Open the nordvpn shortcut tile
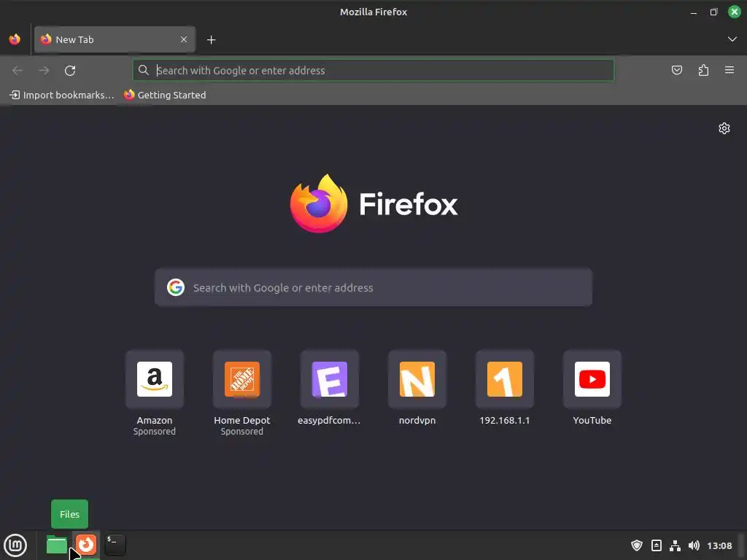 [x=417, y=379]
